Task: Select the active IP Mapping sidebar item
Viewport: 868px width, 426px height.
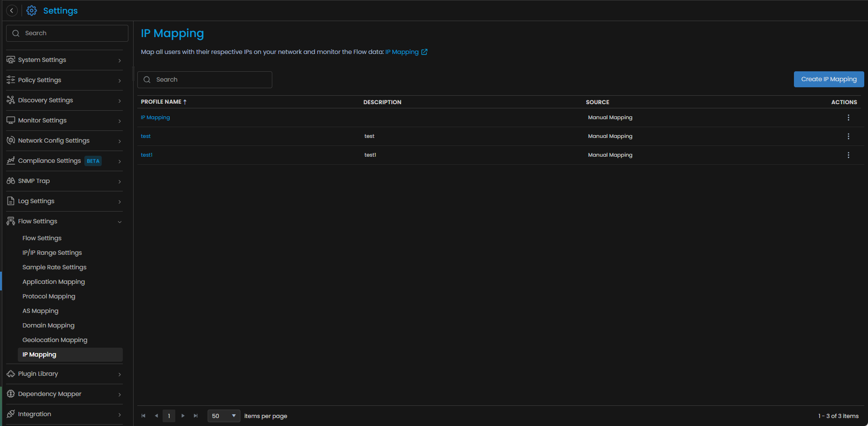Action: [70, 355]
